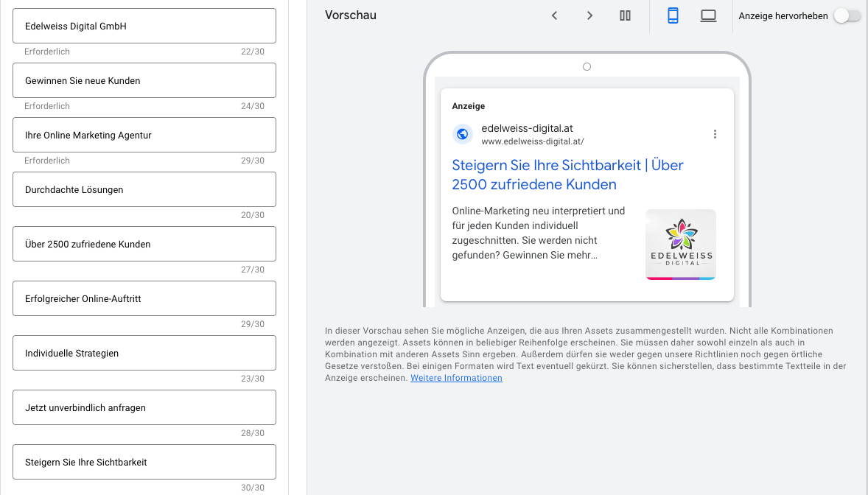Screen dimensions: 868x495
Task: Click the 30/30 character counter
Action: click(x=253, y=488)
